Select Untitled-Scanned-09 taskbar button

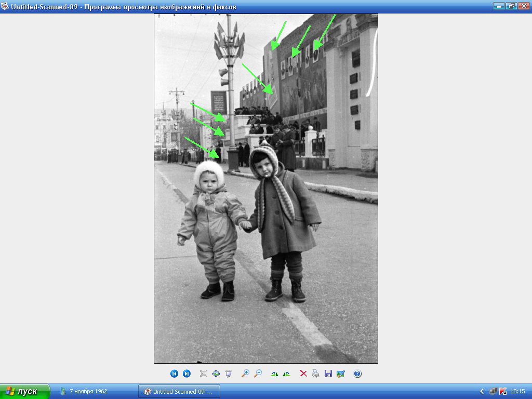[179, 391]
